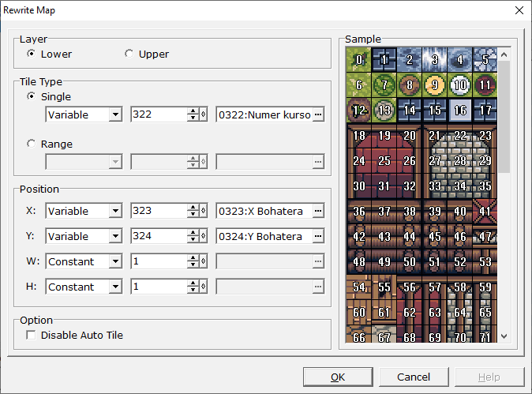Open variable picker for 0322:Numer kurso
This screenshot has width=532, height=394.
(318, 114)
